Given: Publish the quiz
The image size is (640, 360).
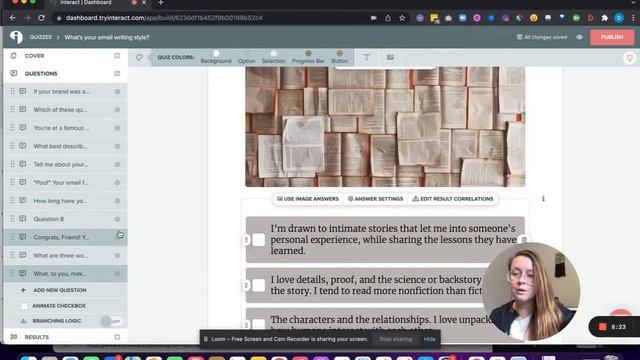Looking at the screenshot, I should 612,37.
